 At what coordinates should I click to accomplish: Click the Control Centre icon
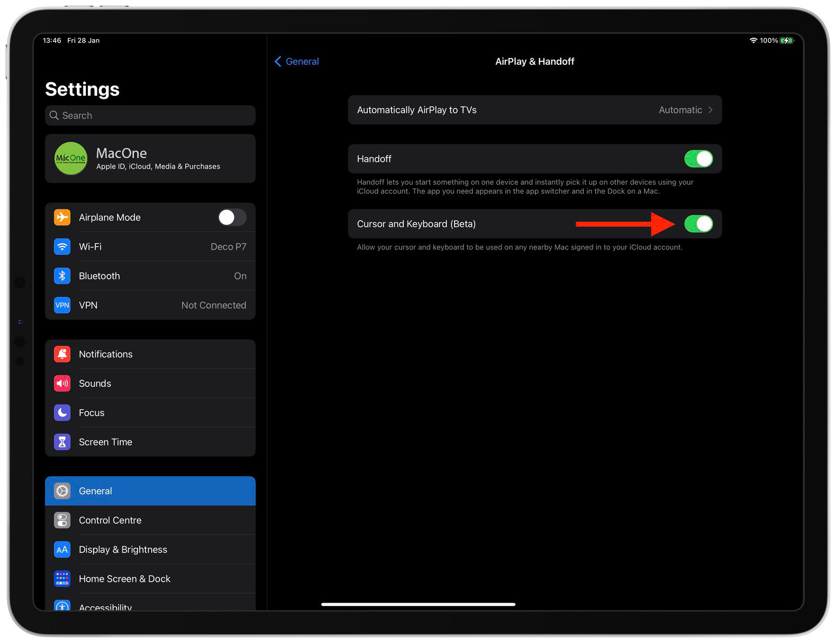62,521
